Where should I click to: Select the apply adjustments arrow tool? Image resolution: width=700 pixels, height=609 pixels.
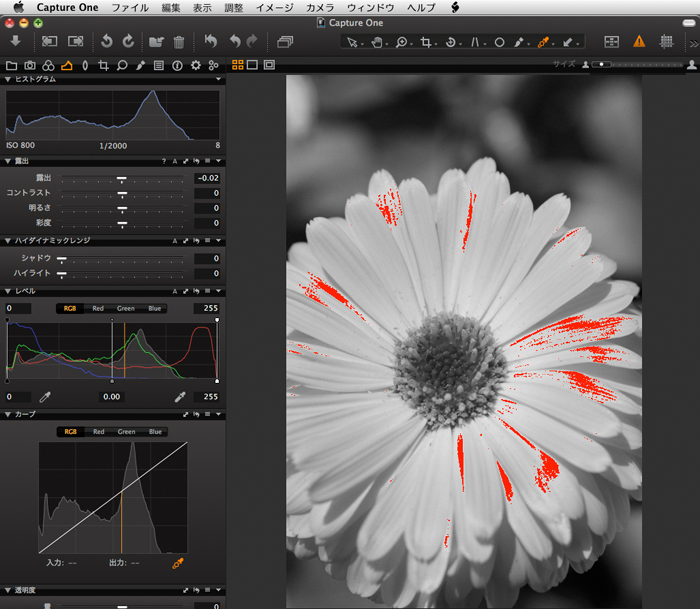point(567,42)
